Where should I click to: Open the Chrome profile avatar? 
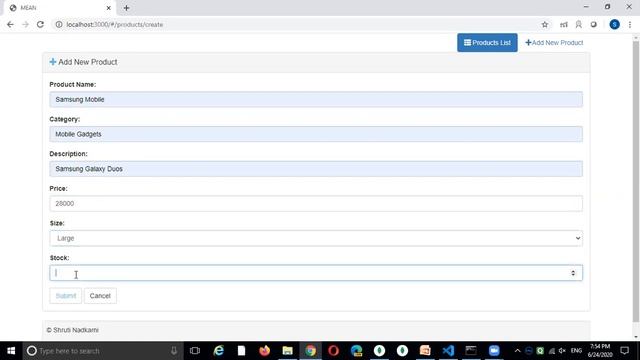click(x=614, y=24)
